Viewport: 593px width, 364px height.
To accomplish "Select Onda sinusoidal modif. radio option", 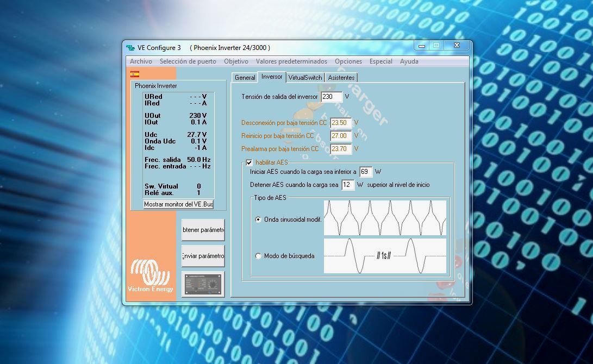I will [258, 219].
